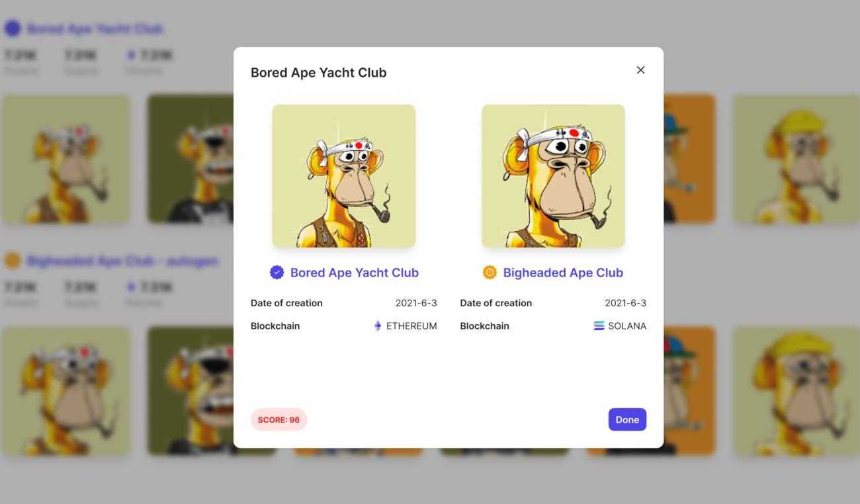
Task: Click the SCORE: 96 similarity badge
Action: coord(279,419)
